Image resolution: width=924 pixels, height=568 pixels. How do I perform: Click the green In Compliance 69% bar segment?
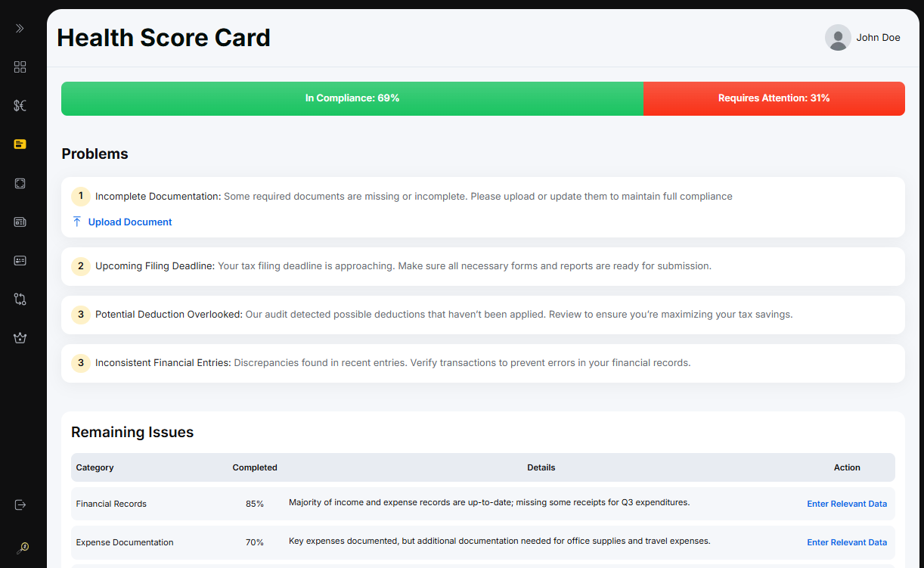click(x=352, y=98)
